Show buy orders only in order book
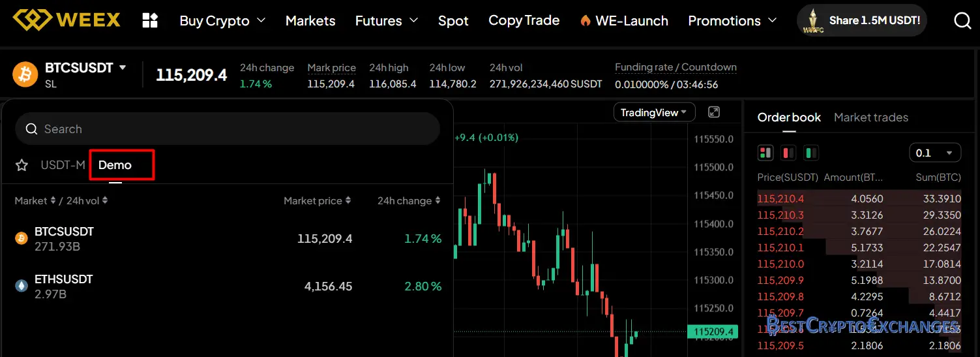The image size is (980, 357). point(811,153)
